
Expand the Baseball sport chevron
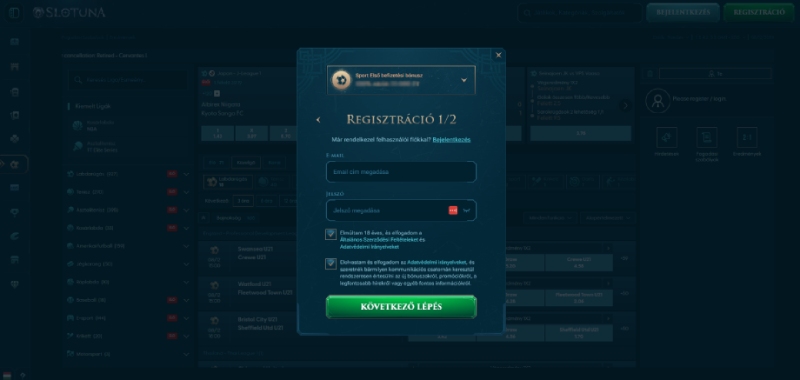point(186,300)
